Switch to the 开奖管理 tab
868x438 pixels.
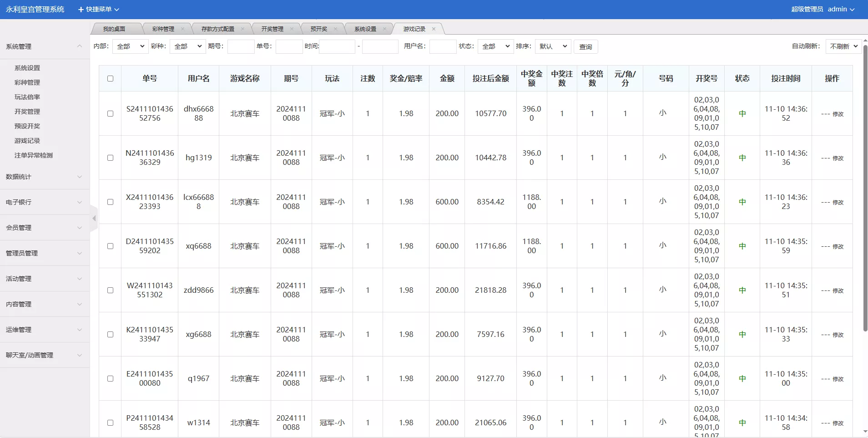[272, 29]
